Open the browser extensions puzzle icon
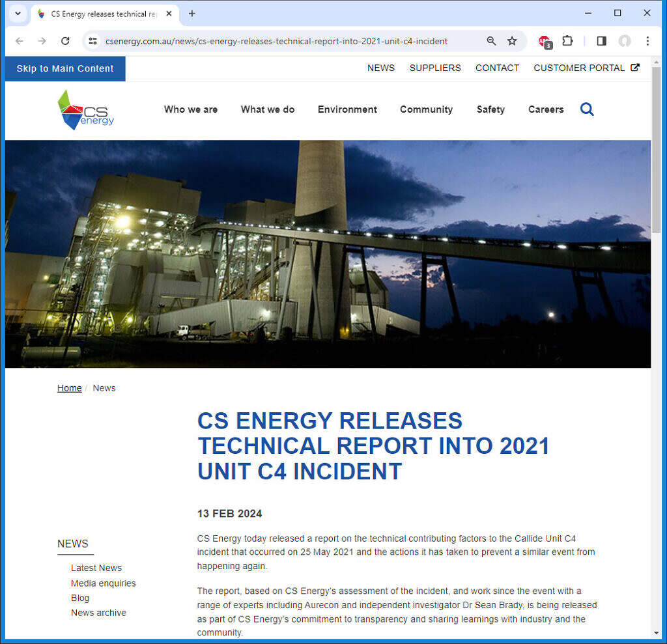Image resolution: width=667 pixels, height=644 pixels. 567,40
